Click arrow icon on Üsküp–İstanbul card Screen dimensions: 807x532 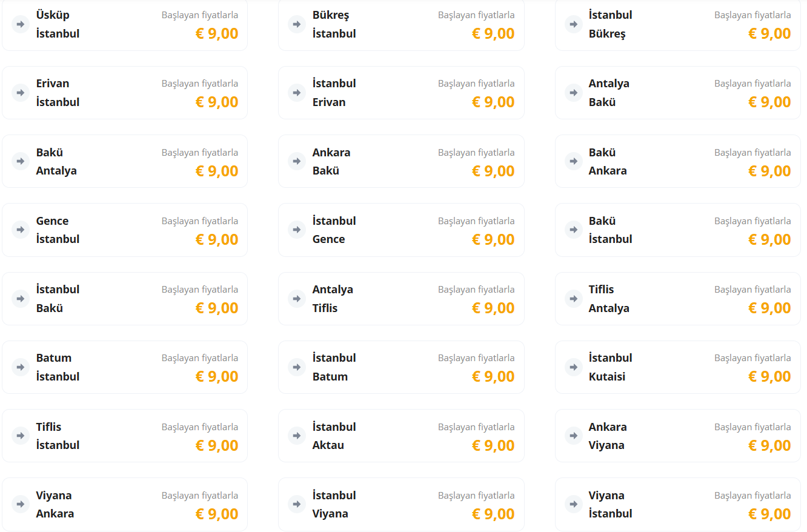pyautogui.click(x=21, y=24)
